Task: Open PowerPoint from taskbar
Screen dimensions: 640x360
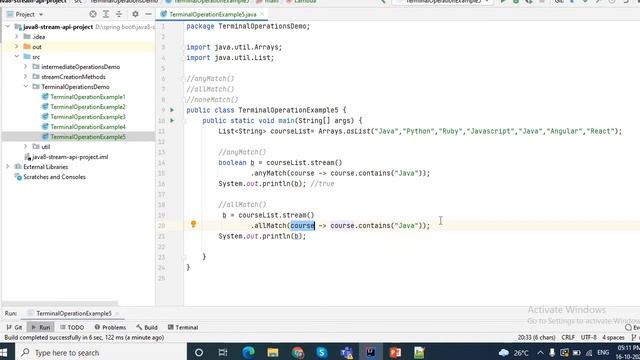Action: click(395, 352)
